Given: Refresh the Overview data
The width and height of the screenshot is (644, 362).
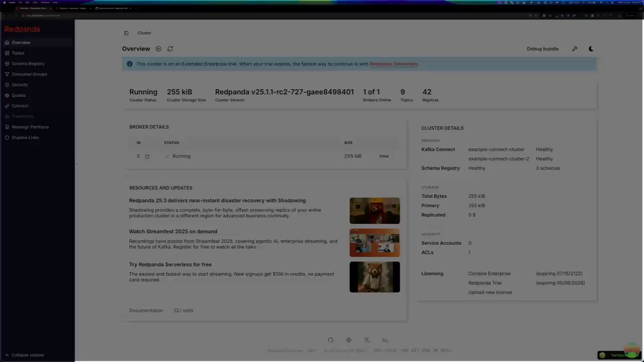Looking at the screenshot, I should tap(170, 49).
